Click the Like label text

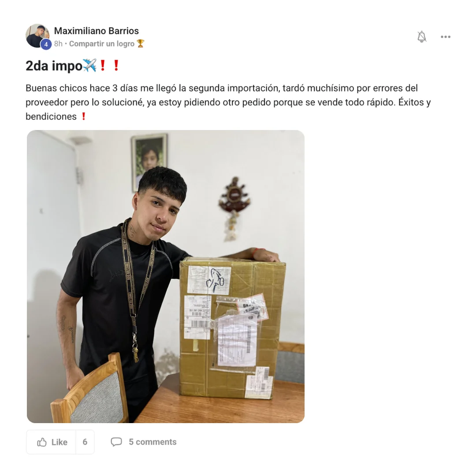pyautogui.click(x=59, y=442)
